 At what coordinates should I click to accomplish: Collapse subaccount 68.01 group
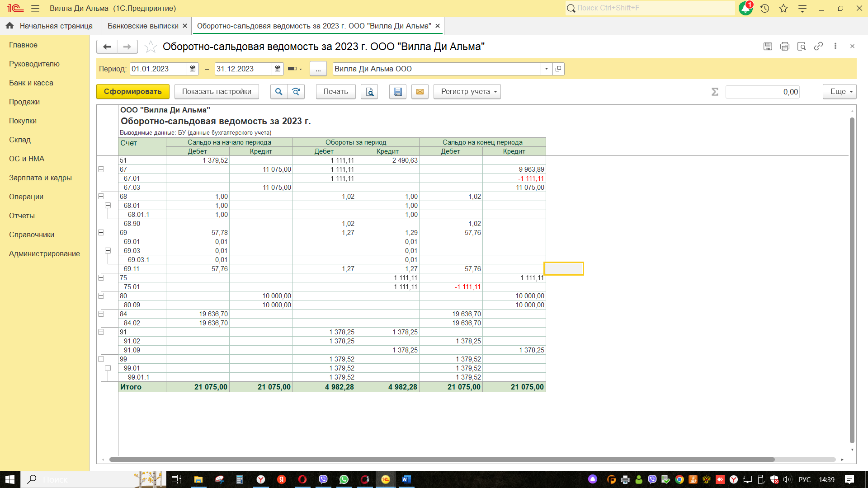[x=108, y=206]
